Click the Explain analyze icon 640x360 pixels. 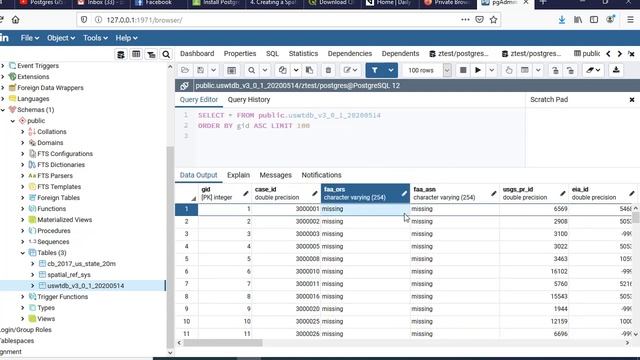pos(525,70)
